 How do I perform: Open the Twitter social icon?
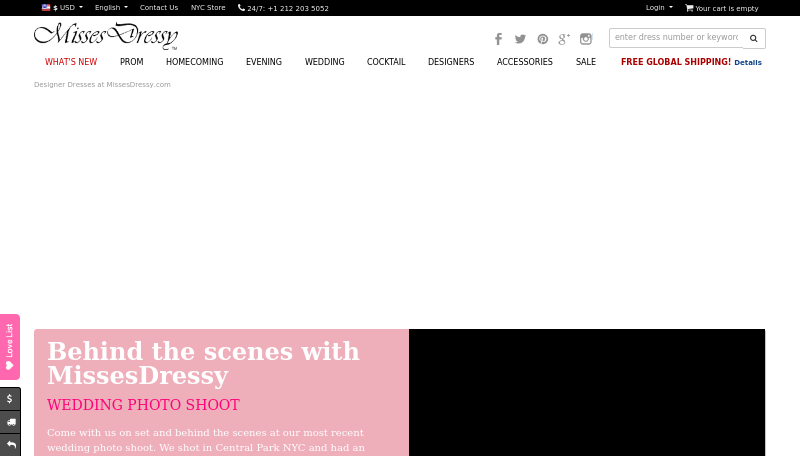pyautogui.click(x=520, y=39)
